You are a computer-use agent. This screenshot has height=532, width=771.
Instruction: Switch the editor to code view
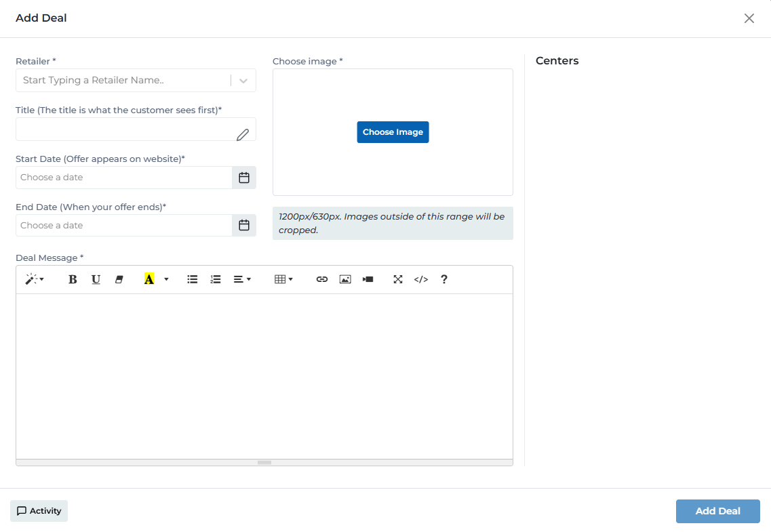pyautogui.click(x=420, y=279)
